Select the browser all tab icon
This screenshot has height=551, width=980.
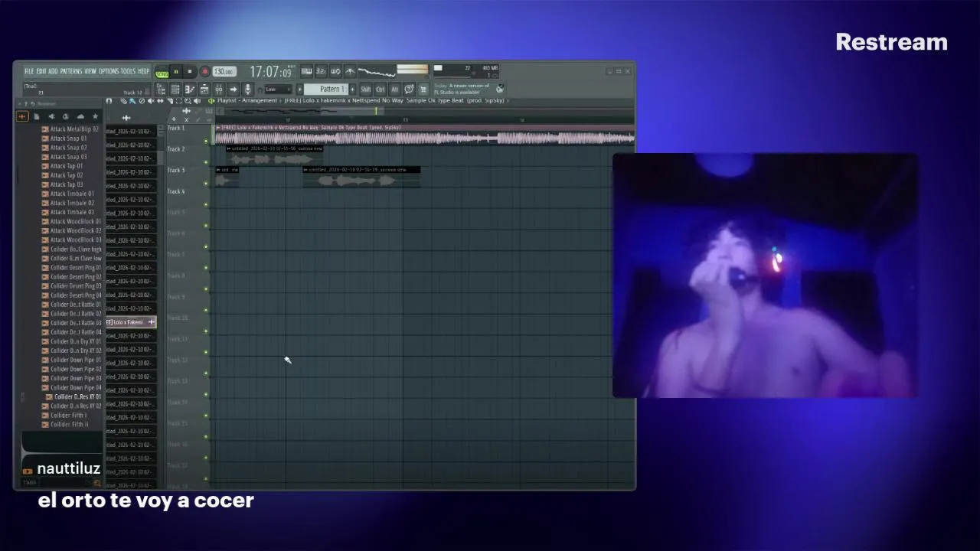click(22, 116)
